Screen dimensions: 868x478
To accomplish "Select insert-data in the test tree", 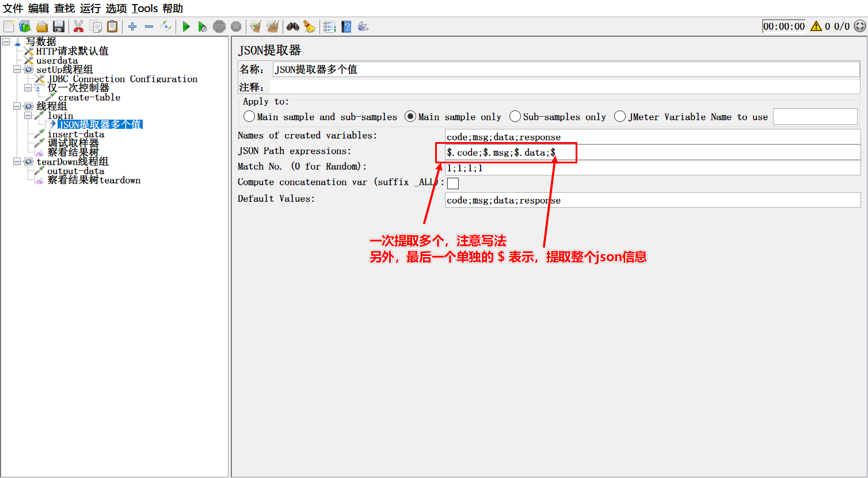I will (75, 134).
